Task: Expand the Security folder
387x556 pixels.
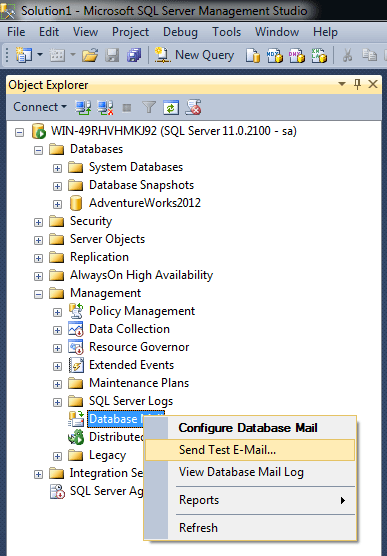Action: [38, 222]
